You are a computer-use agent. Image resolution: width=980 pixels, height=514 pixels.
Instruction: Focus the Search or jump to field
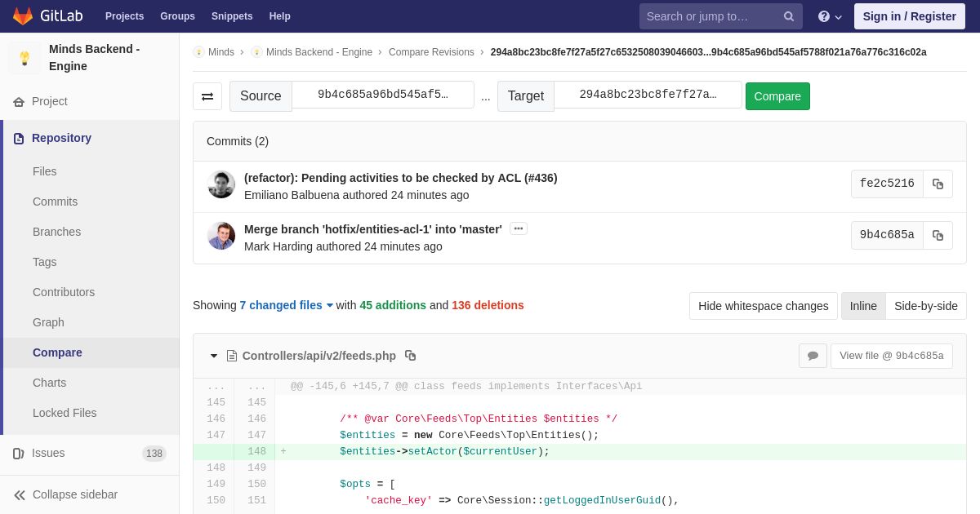click(x=709, y=16)
